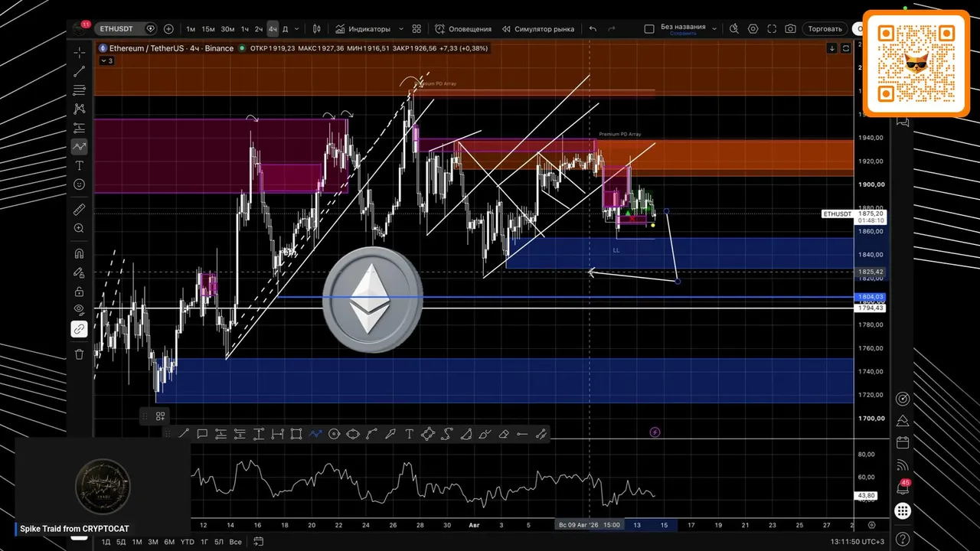This screenshot has height=551, width=980.
Task: Open chart settings hexagon in top toolbar
Action: click(x=753, y=29)
